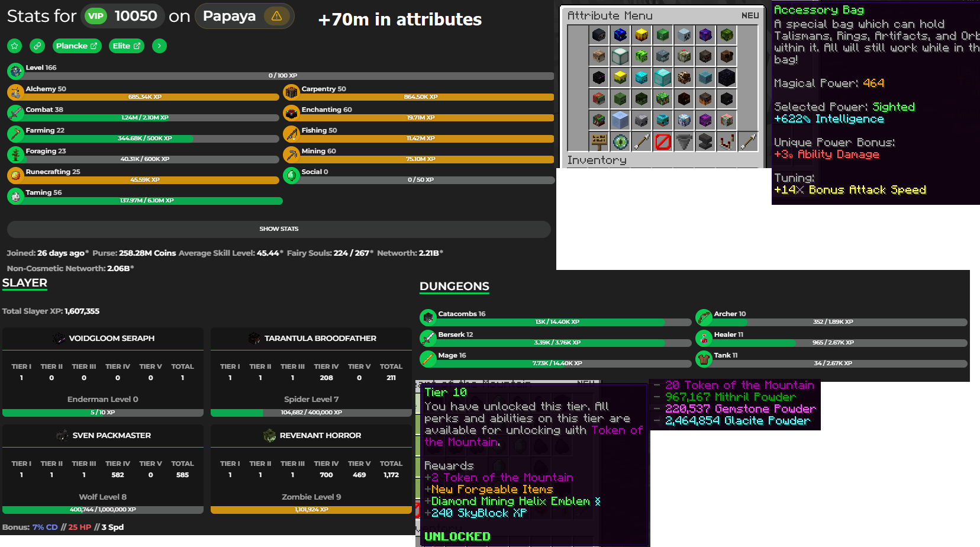Image resolution: width=980 pixels, height=547 pixels.
Task: Click the anvil icon in Attribute Menu
Action: tap(705, 141)
